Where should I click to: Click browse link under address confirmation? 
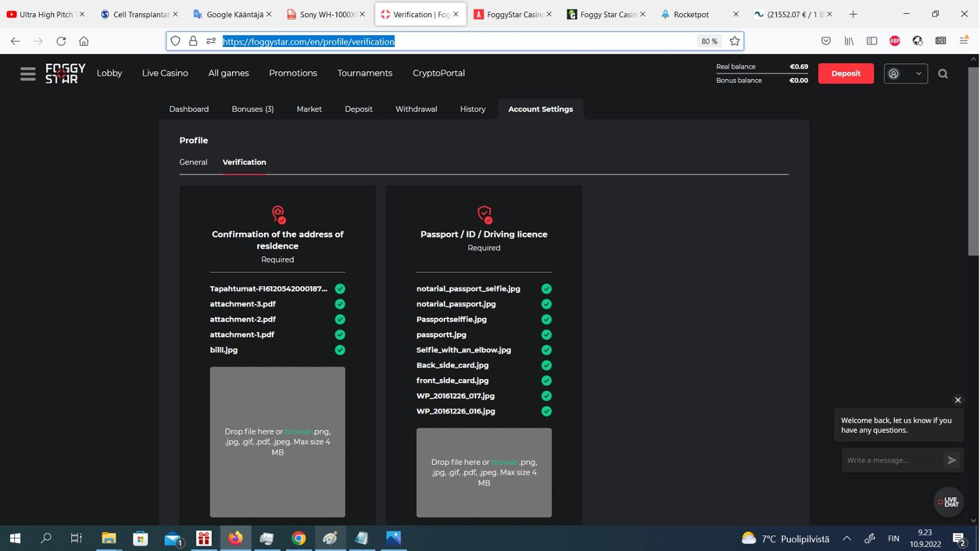pyautogui.click(x=297, y=431)
